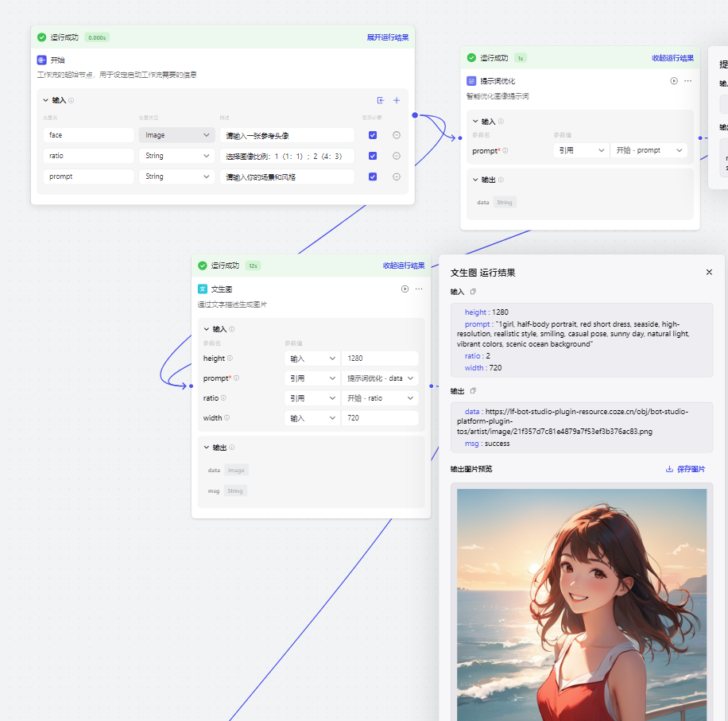Click the import icon in Start node inputs

coord(381,100)
